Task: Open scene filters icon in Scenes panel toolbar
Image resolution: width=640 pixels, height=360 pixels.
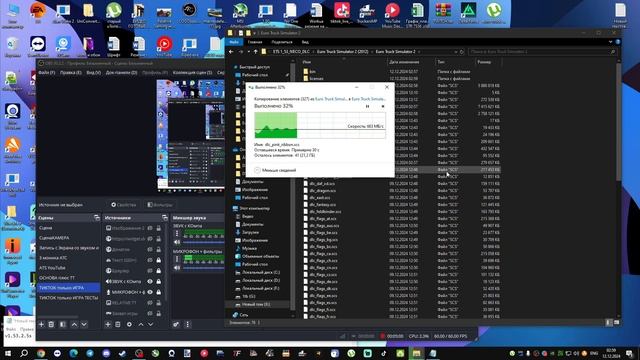Action: click(x=62, y=324)
